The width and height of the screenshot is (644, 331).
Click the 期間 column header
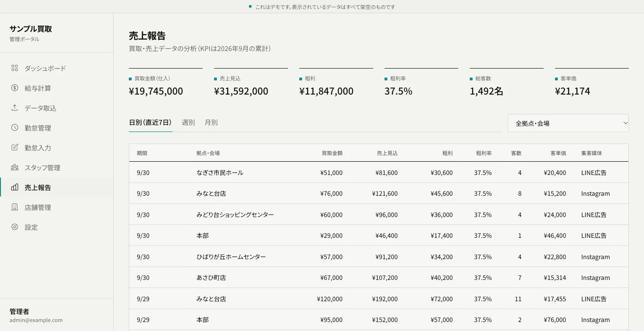(x=142, y=153)
